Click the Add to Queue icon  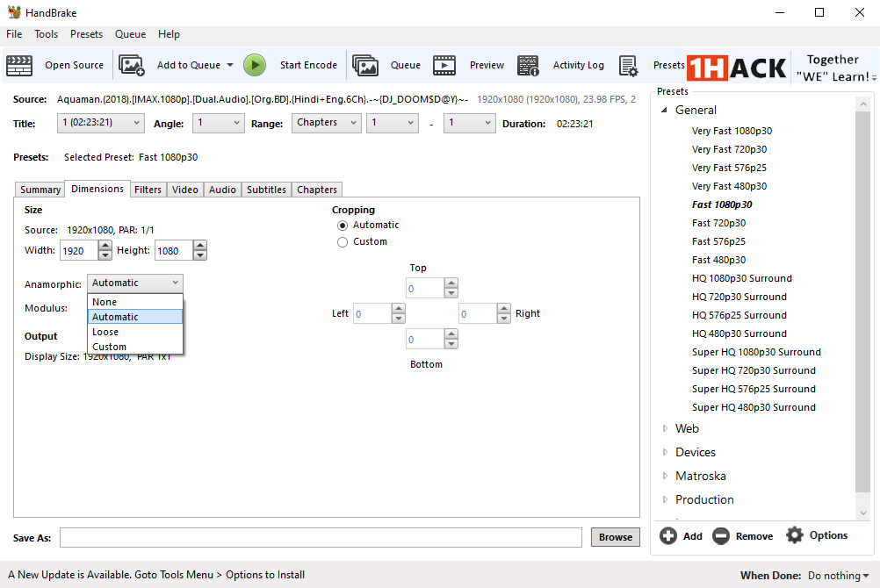coord(132,65)
